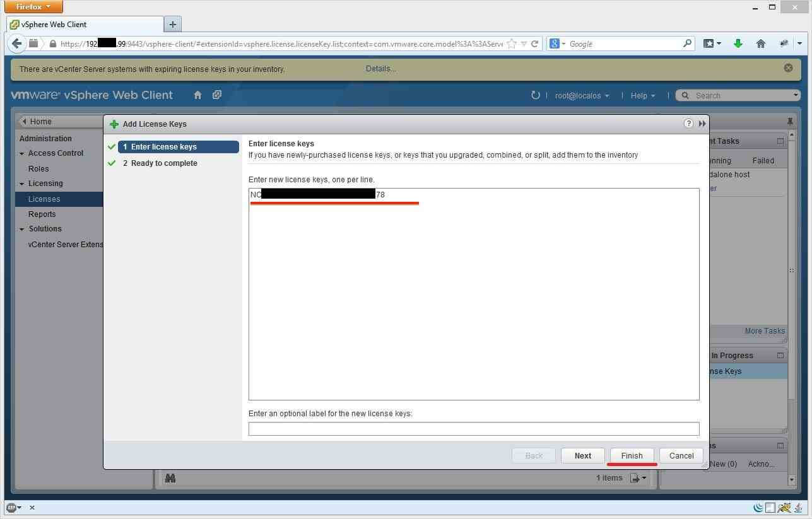The height and width of the screenshot is (519, 812).
Task: Open Reports under Licensing
Action: (x=42, y=214)
